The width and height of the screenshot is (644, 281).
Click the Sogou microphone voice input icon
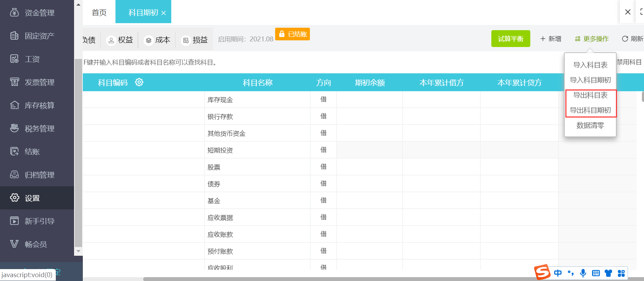(583, 273)
